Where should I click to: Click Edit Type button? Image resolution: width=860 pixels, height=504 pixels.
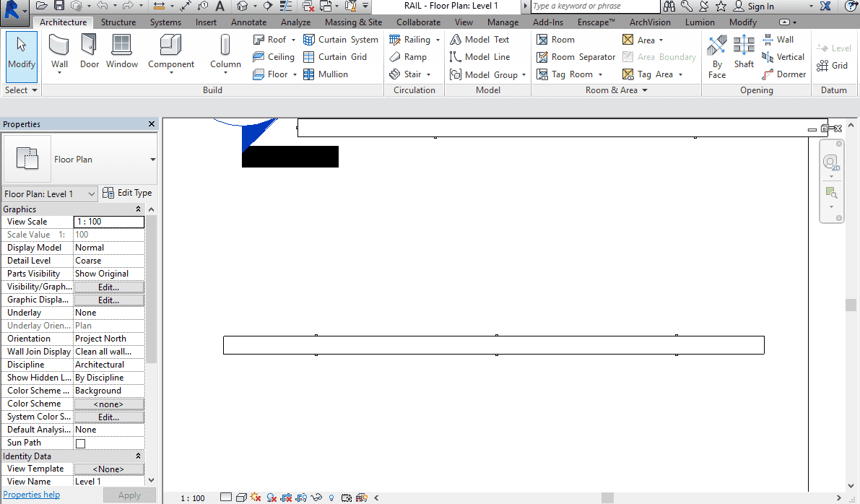127,193
